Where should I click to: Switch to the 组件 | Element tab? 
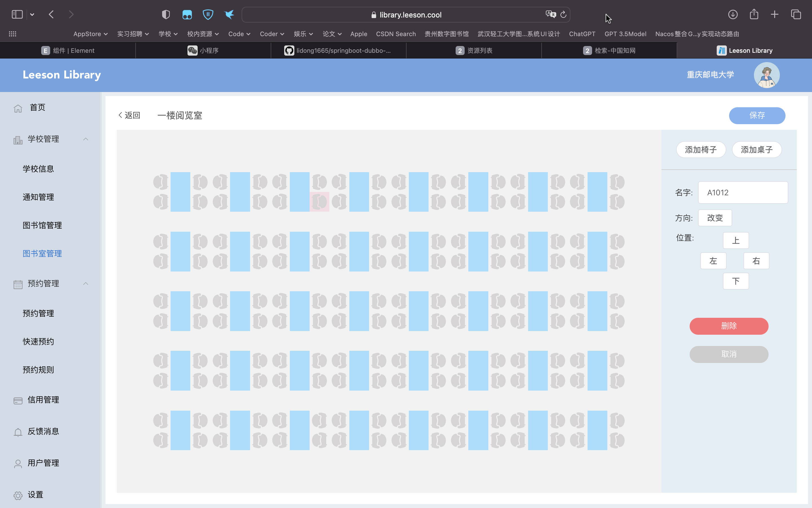click(x=68, y=51)
